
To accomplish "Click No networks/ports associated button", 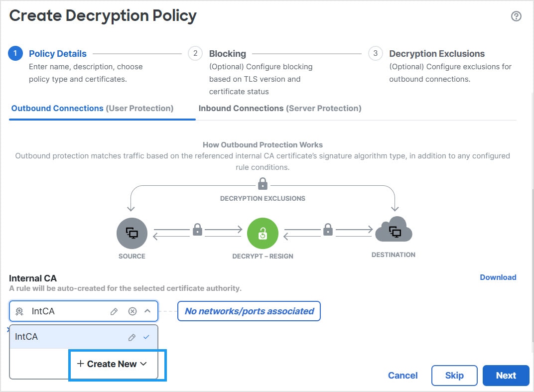I will tap(249, 311).
